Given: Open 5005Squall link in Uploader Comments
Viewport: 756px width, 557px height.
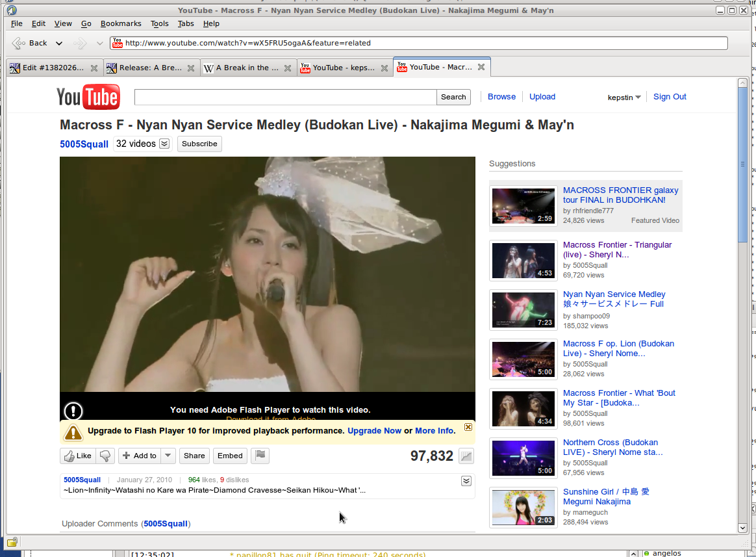Looking at the screenshot, I should tap(166, 524).
